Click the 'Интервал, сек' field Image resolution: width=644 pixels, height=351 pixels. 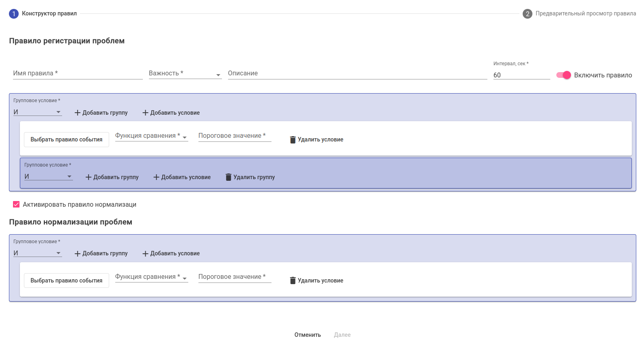(x=521, y=75)
